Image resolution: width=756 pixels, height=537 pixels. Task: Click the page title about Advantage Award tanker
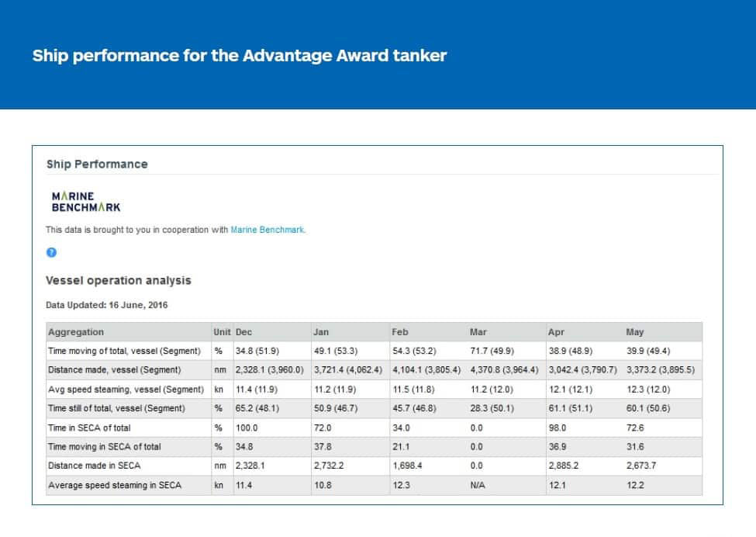[240, 56]
